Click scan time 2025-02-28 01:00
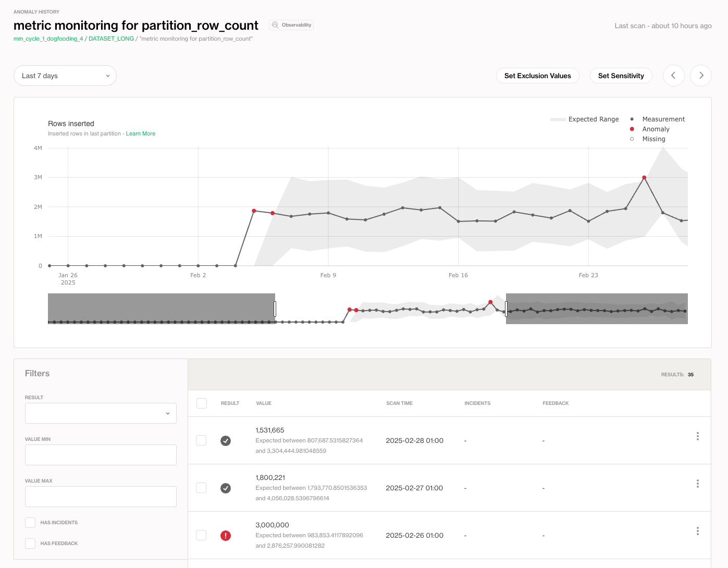The height and width of the screenshot is (568, 728). pyautogui.click(x=414, y=441)
